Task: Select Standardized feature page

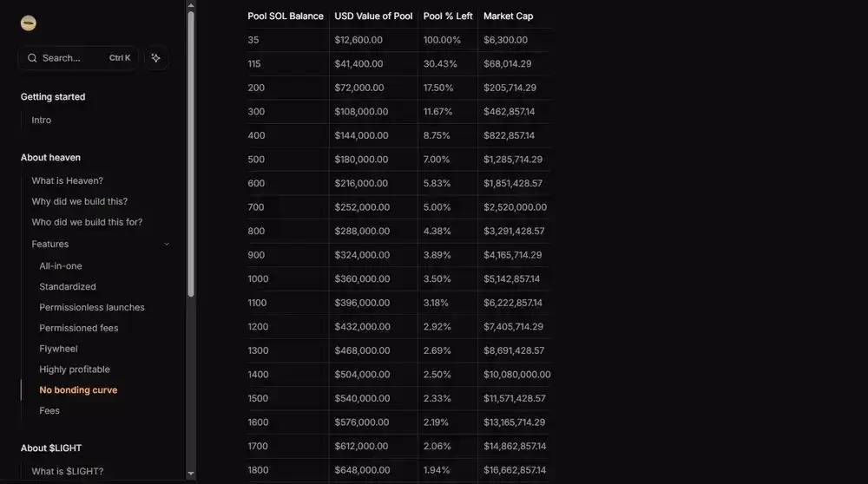Action: (x=68, y=287)
